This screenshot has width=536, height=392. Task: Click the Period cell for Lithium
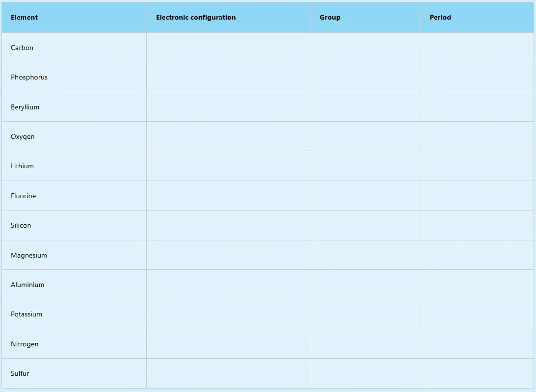tap(477, 166)
